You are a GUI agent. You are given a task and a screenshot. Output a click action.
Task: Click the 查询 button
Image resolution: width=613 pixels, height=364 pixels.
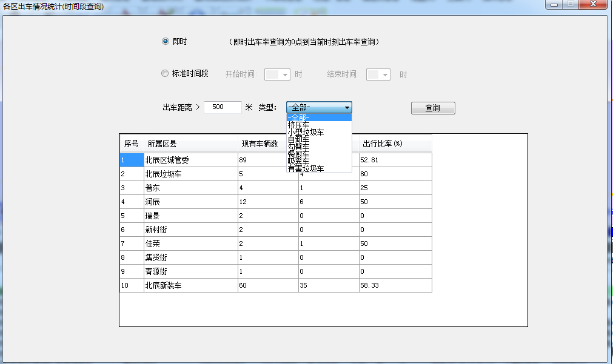(x=432, y=108)
